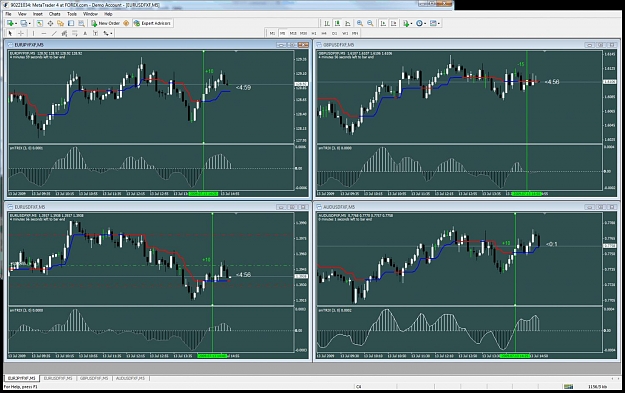Set timeframe to M1
The image size is (625, 393).
point(272,33)
